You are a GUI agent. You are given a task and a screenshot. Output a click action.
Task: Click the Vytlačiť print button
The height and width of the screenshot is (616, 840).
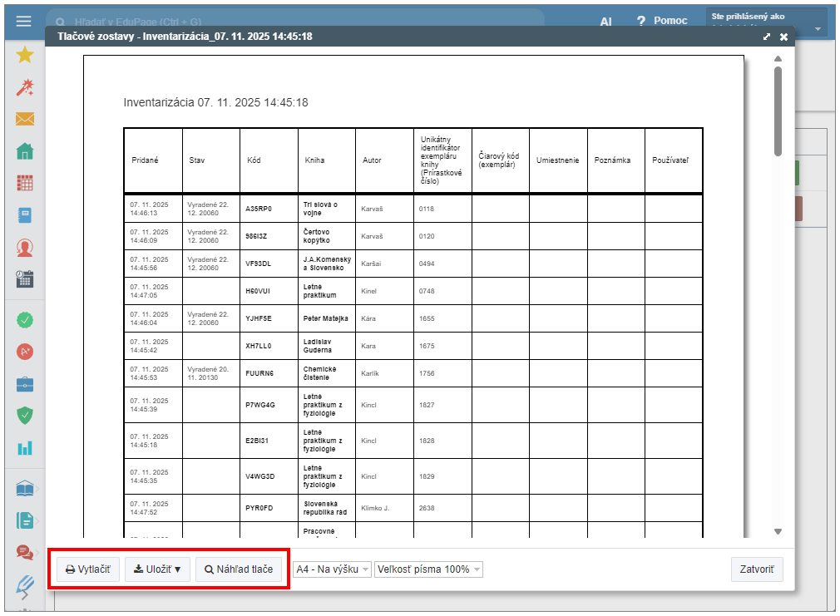tap(88, 569)
